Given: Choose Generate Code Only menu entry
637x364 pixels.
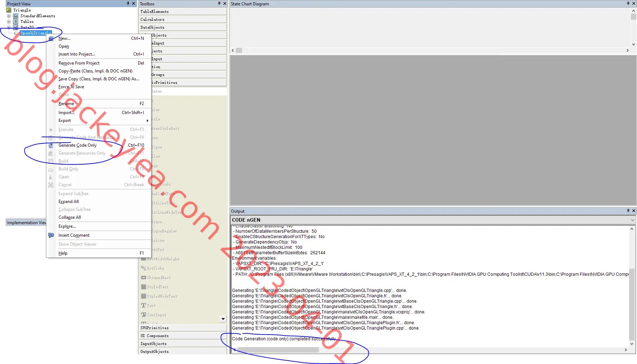Looking at the screenshot, I should click(99, 145).
